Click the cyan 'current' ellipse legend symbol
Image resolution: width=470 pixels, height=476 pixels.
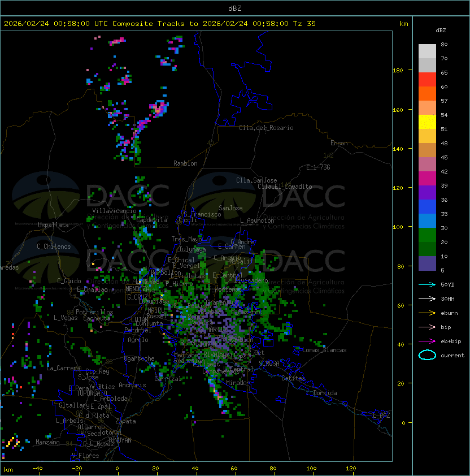pyautogui.click(x=427, y=355)
